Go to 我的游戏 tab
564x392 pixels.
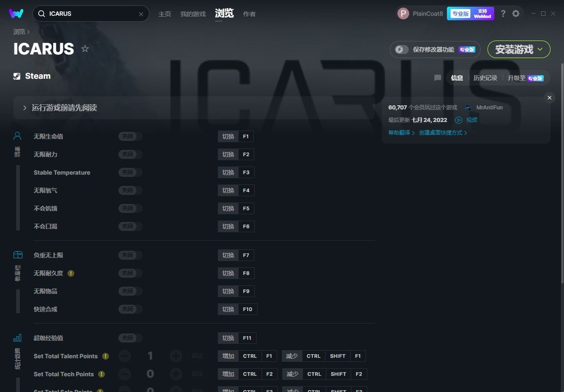(x=193, y=14)
